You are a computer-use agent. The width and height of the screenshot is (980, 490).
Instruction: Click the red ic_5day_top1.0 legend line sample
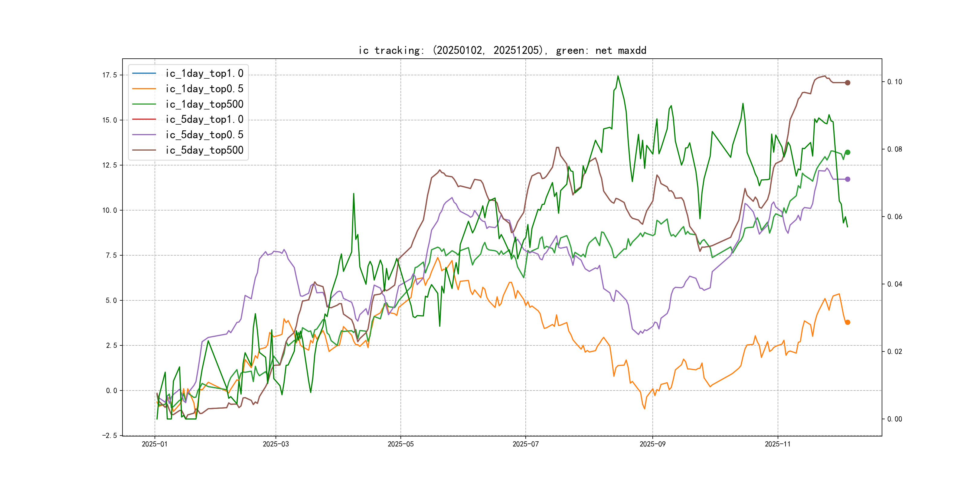pyautogui.click(x=144, y=119)
